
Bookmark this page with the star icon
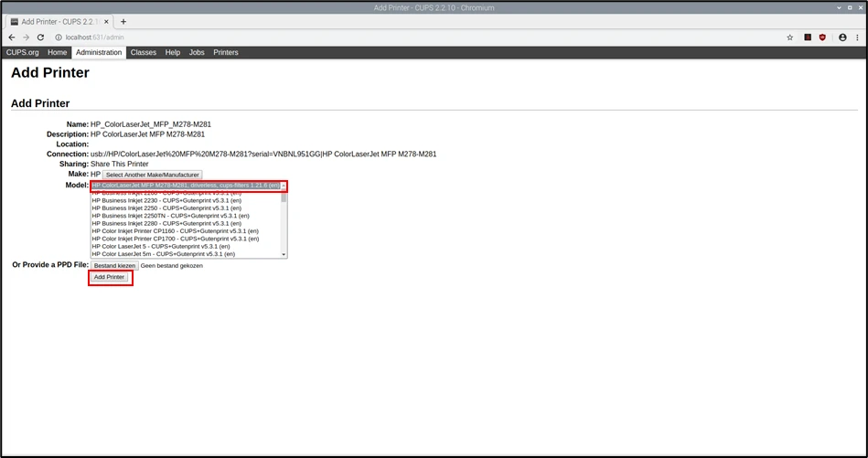point(790,37)
